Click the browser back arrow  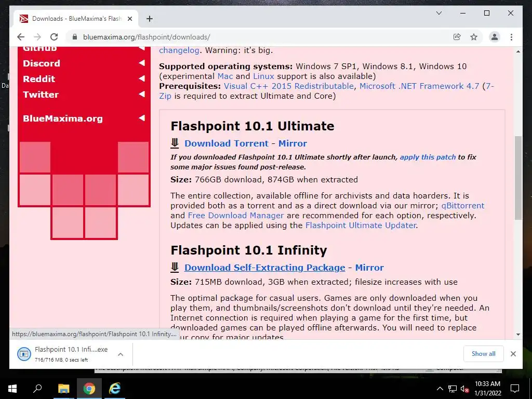point(21,37)
